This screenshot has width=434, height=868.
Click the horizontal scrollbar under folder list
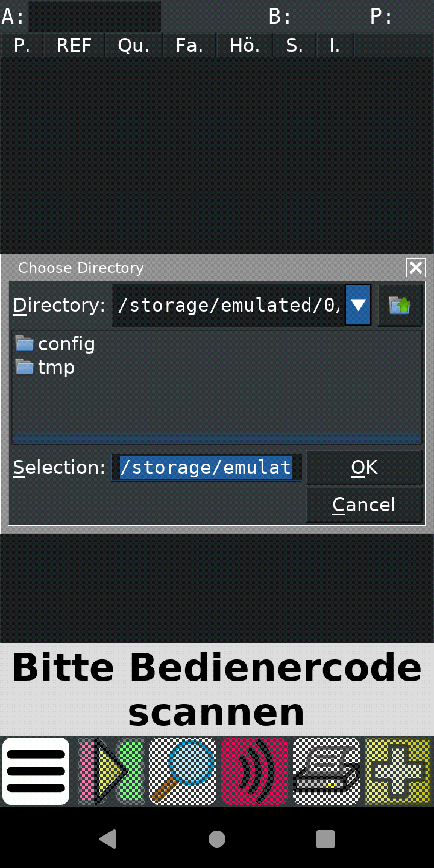[x=217, y=438]
